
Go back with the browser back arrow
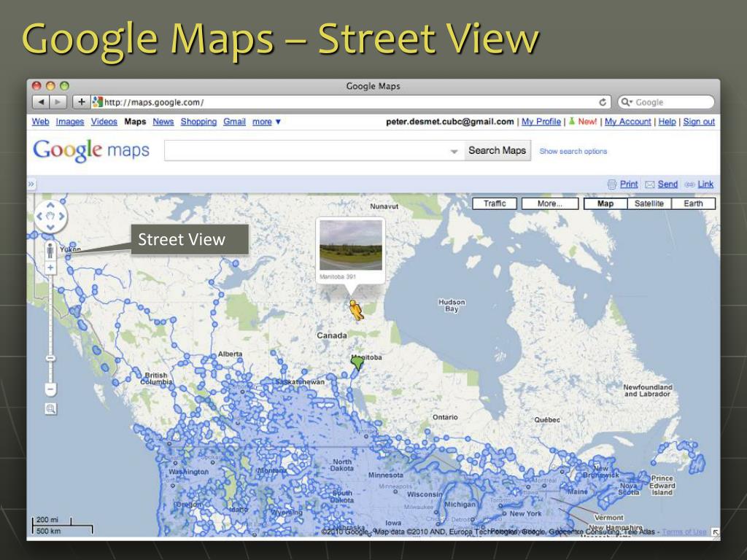pos(42,102)
